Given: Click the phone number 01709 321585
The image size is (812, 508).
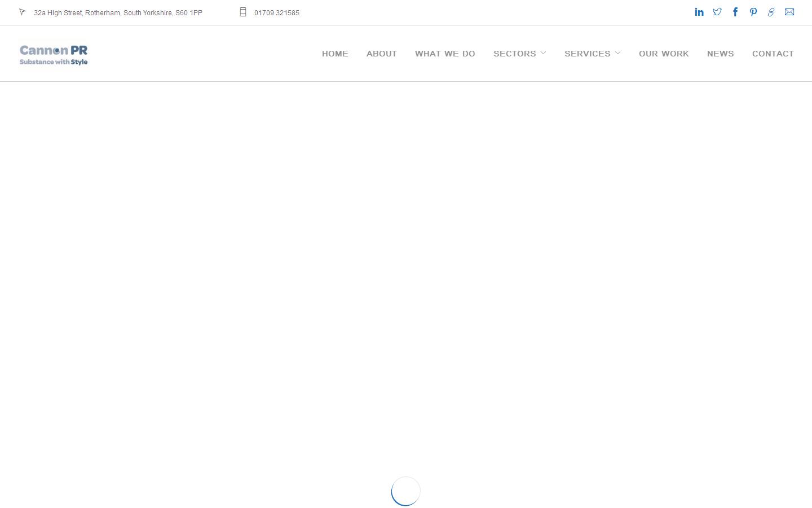Looking at the screenshot, I should pos(277,12).
